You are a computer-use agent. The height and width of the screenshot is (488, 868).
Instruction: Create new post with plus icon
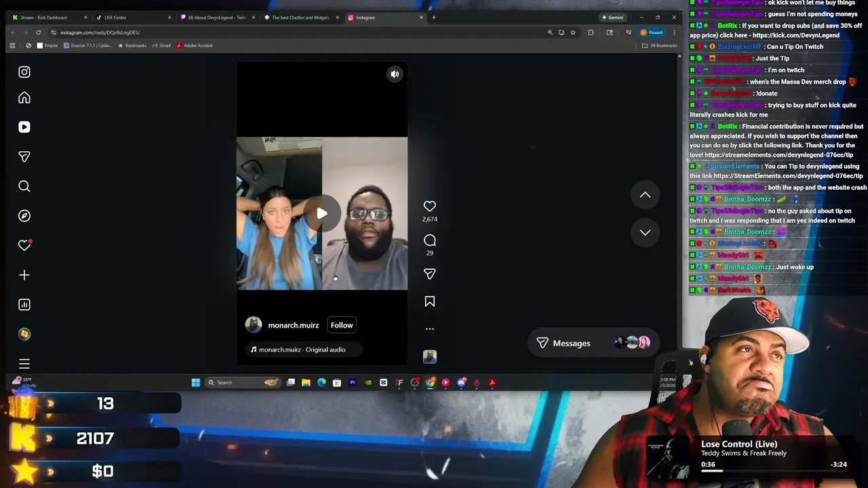coord(24,275)
